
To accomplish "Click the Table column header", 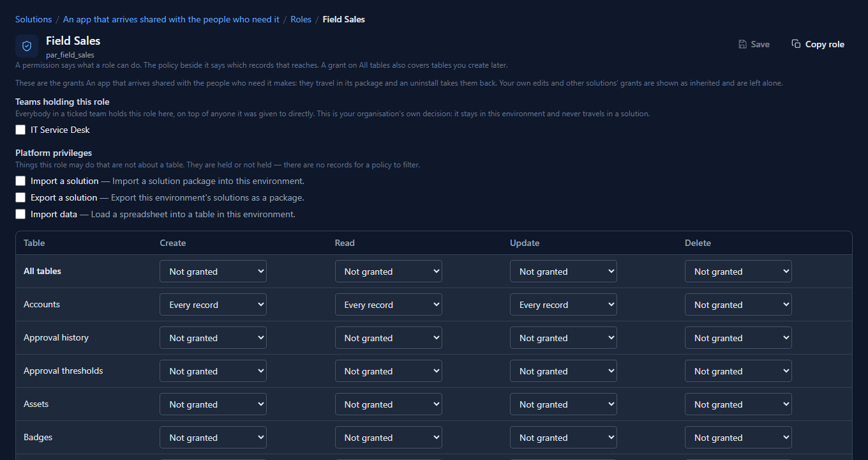I will (x=34, y=243).
